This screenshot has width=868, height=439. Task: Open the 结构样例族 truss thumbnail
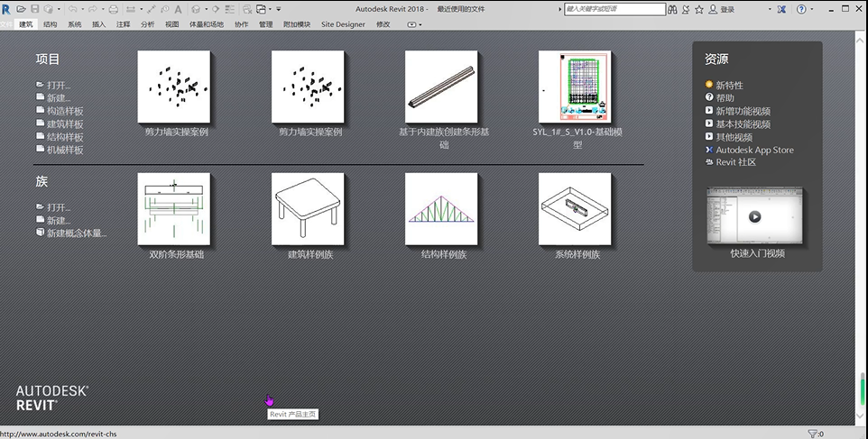[442, 209]
